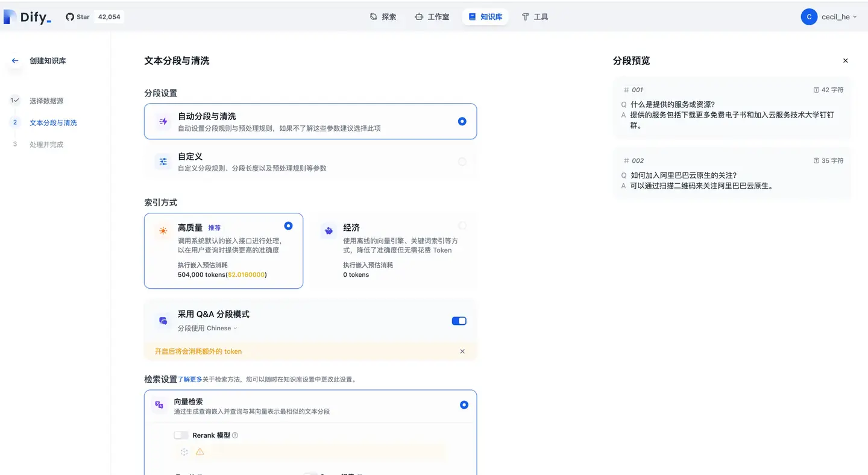Image resolution: width=868 pixels, height=475 pixels.
Task: Click the 工具 hammer icon
Action: tap(525, 16)
